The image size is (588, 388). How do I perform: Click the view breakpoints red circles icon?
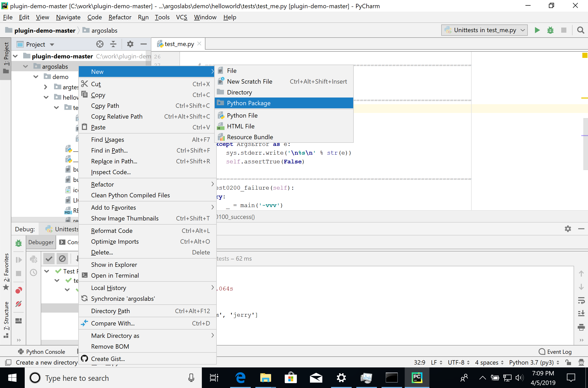pos(19,290)
